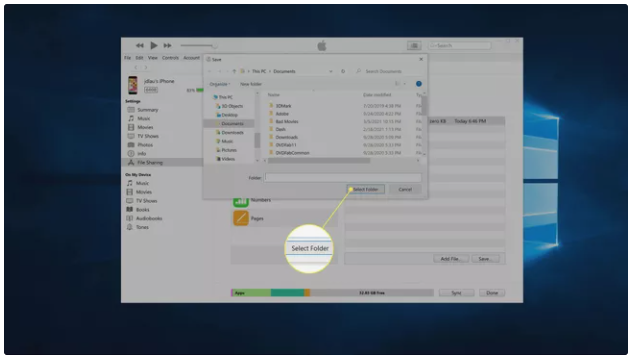The height and width of the screenshot is (361, 633).
Task: Click Refresh icon in Save dialog
Action: 343,71
